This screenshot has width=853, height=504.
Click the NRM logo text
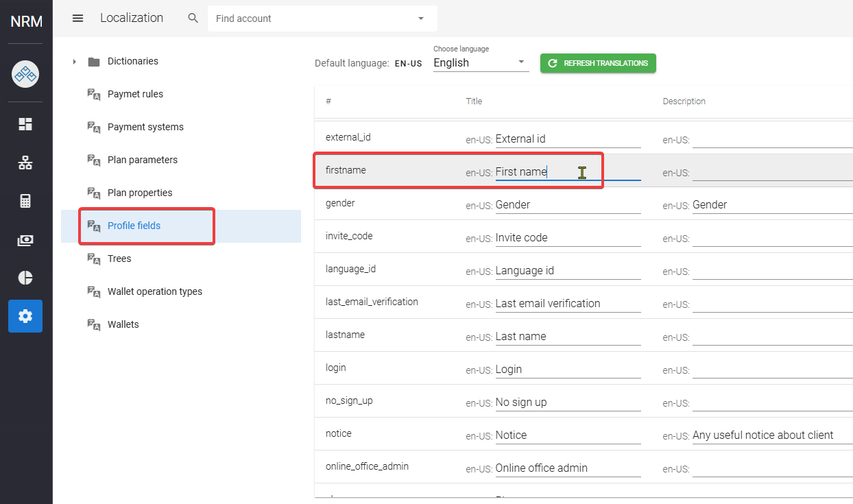pos(26,21)
